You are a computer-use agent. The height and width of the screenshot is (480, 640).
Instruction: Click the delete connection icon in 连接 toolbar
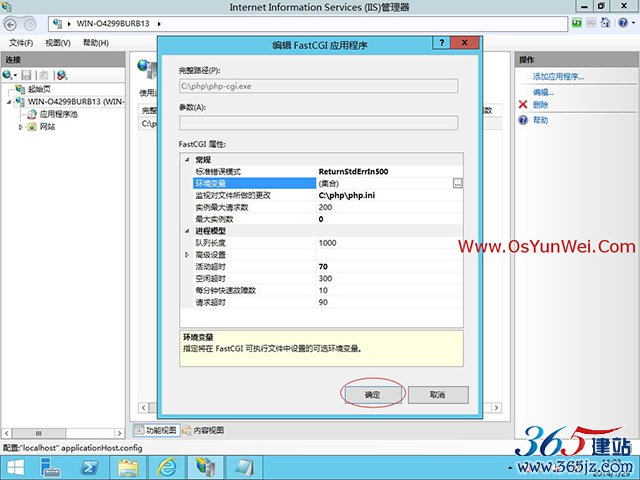coord(62,75)
